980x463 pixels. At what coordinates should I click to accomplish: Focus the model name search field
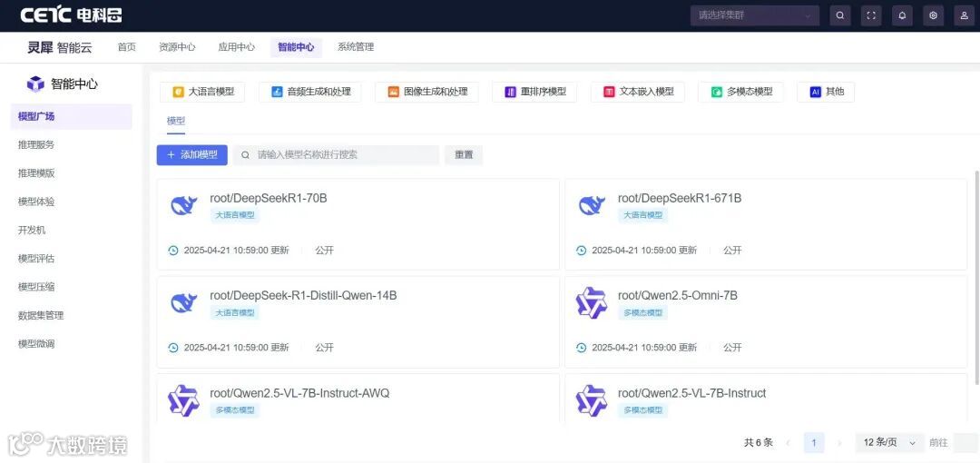(x=337, y=154)
